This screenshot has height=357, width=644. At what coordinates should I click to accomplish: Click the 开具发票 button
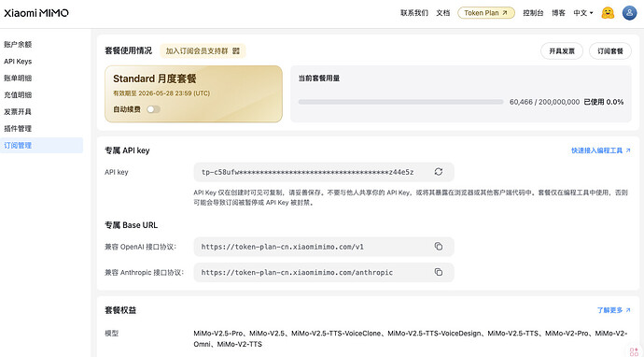coord(562,51)
